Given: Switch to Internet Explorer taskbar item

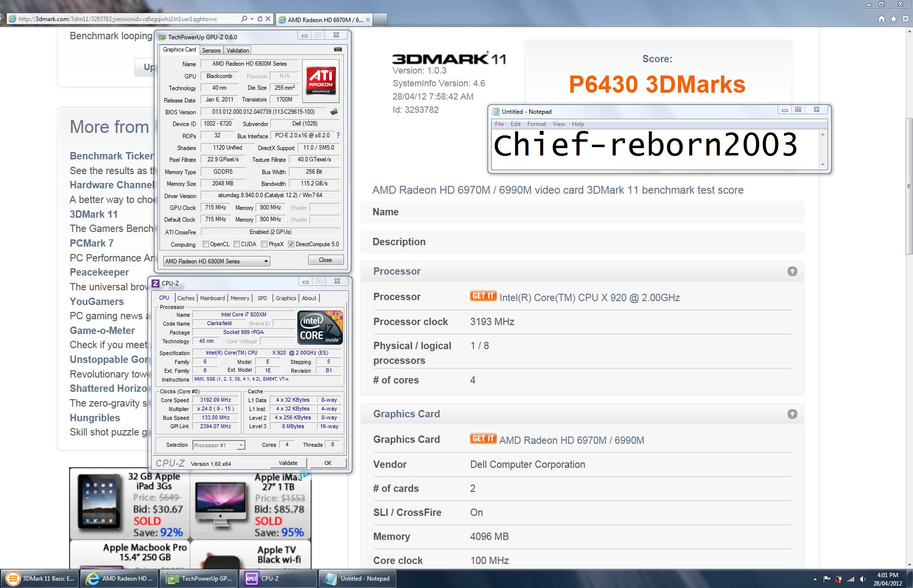Looking at the screenshot, I should tap(120, 578).
